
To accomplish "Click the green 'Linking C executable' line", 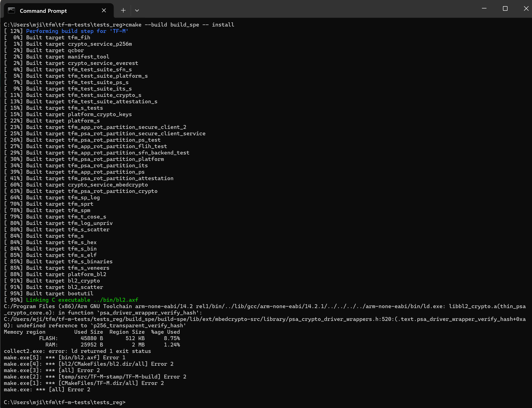I will (82, 300).
